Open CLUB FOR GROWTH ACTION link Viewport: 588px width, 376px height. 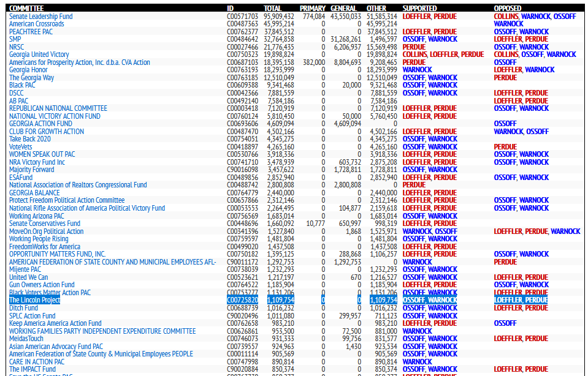click(47, 132)
